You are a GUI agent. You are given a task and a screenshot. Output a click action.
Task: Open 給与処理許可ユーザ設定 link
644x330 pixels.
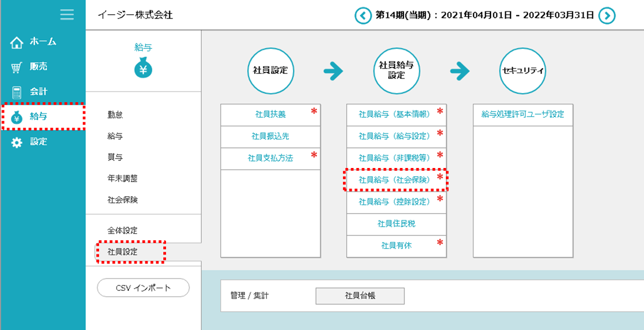click(523, 114)
